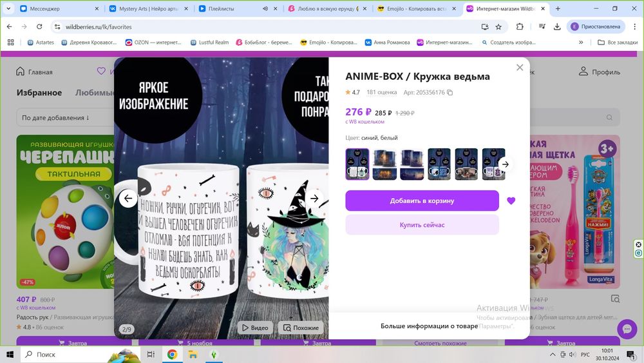Viewport: 644px width, 363px height.
Task: Show next product image with right arrow
Action: click(314, 199)
